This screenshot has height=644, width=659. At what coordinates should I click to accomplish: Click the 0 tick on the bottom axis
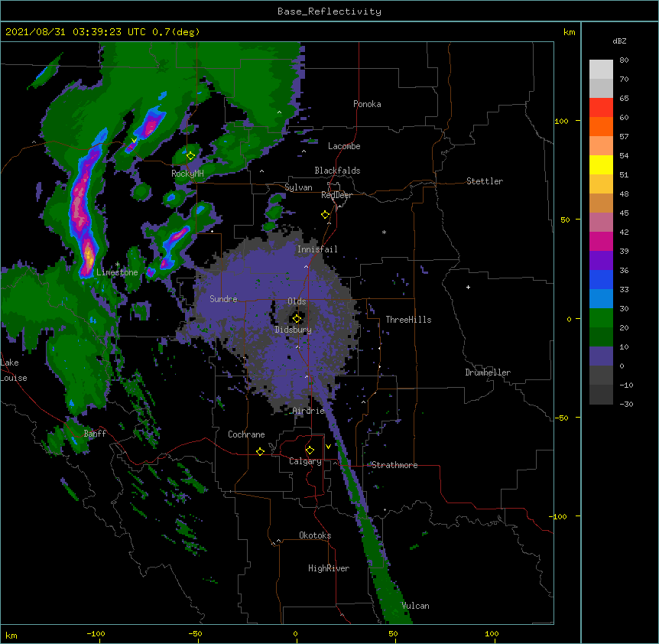[295, 633]
